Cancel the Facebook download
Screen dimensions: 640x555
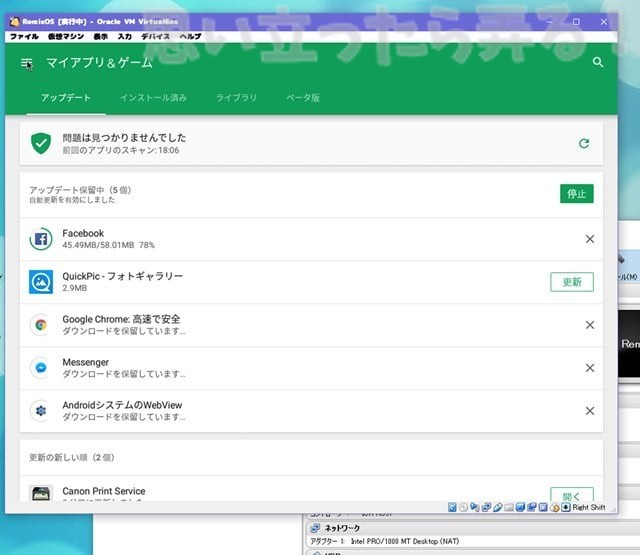coord(590,239)
